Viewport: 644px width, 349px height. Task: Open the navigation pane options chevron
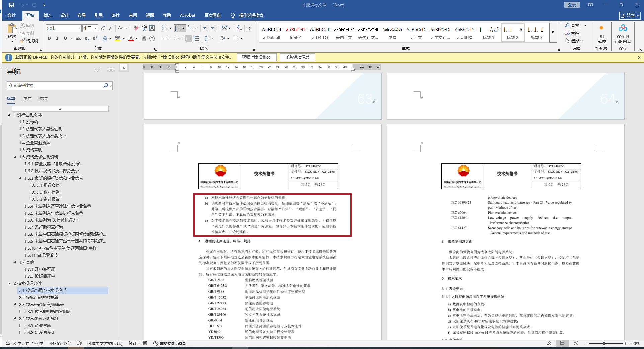[97, 71]
